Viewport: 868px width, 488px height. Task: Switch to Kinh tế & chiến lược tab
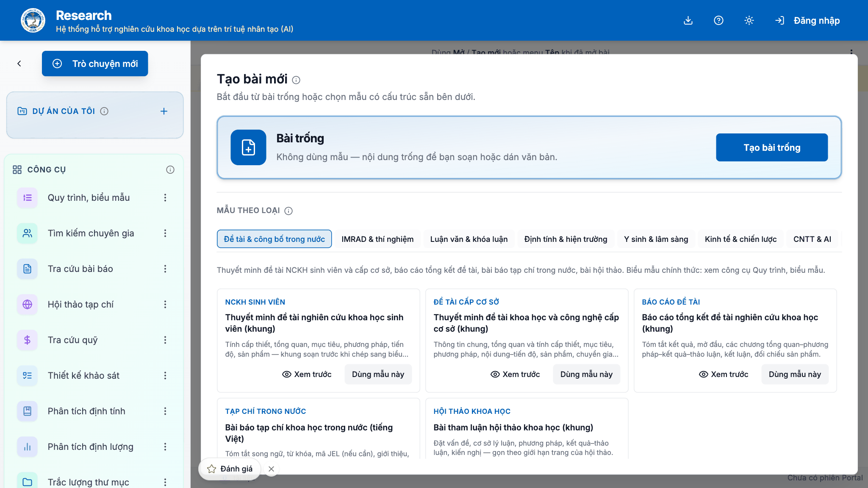coord(740,239)
